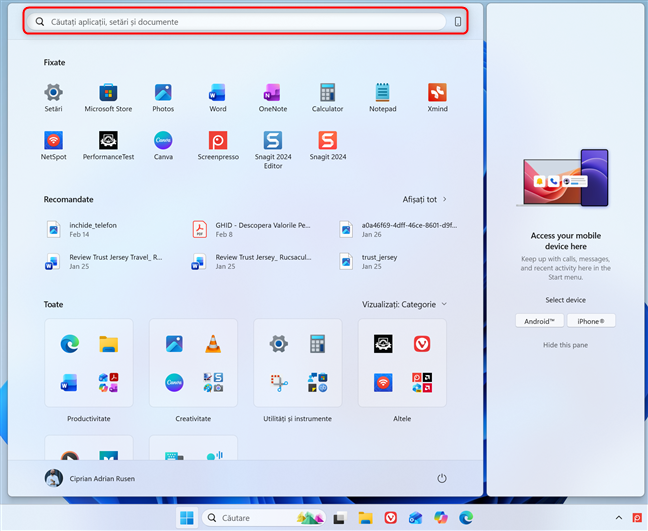The width and height of the screenshot is (648, 531).
Task: Click the Hide this pane link
Action: pos(565,345)
